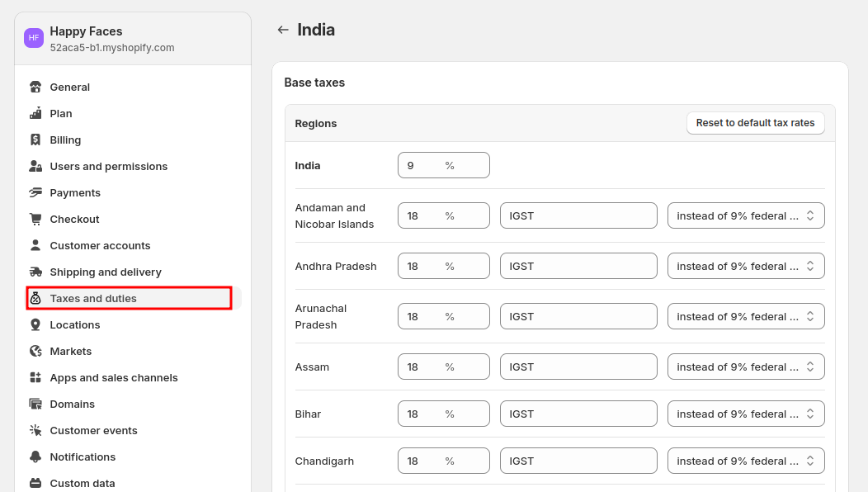Open Andaman and Nicobar Islands tax type dropdown
Image resolution: width=868 pixels, height=492 pixels.
click(746, 215)
